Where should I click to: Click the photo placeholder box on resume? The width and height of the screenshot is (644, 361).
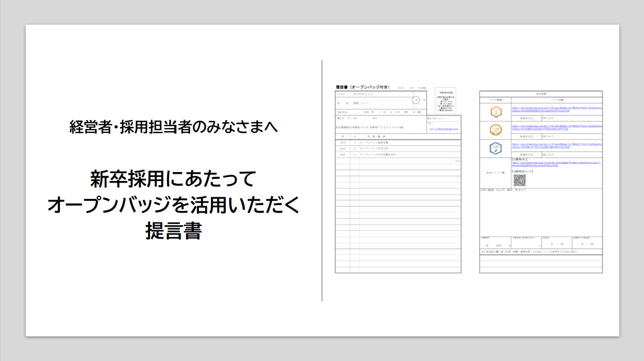click(x=445, y=100)
